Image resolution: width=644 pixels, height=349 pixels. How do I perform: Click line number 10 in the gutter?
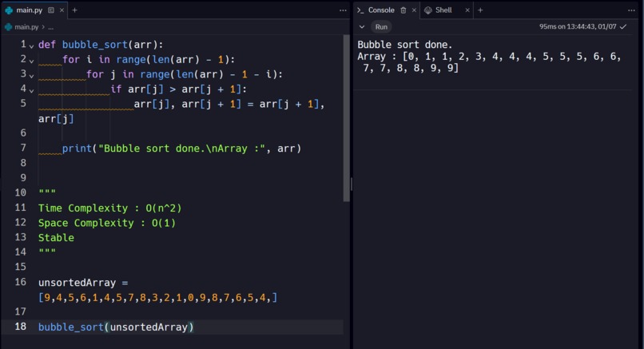(21, 192)
